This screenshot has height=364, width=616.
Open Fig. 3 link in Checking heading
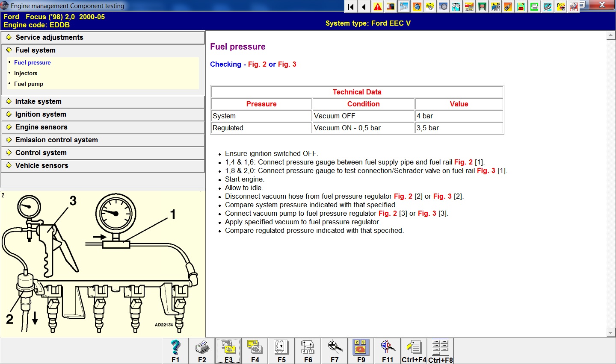point(287,64)
